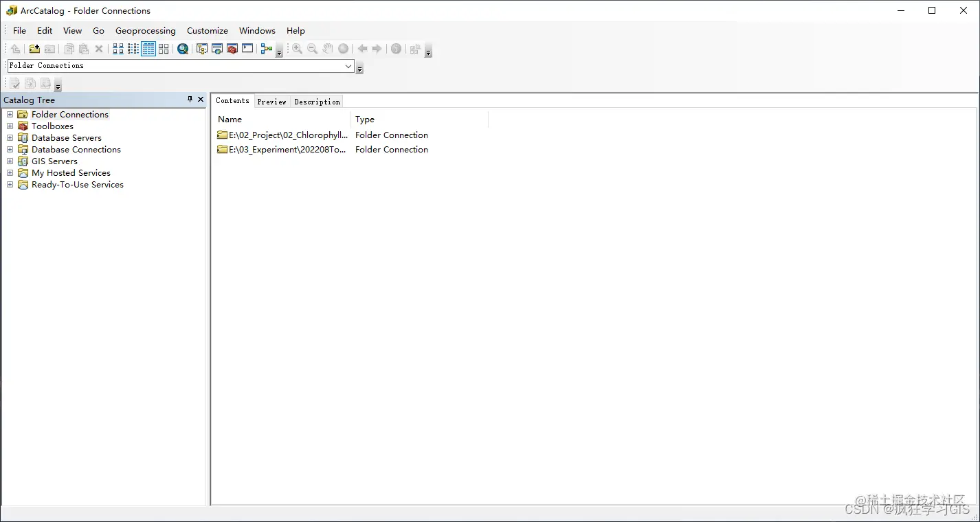This screenshot has width=980, height=522.
Task: Select GIS Servers in the Catalog Tree
Action: (54, 161)
